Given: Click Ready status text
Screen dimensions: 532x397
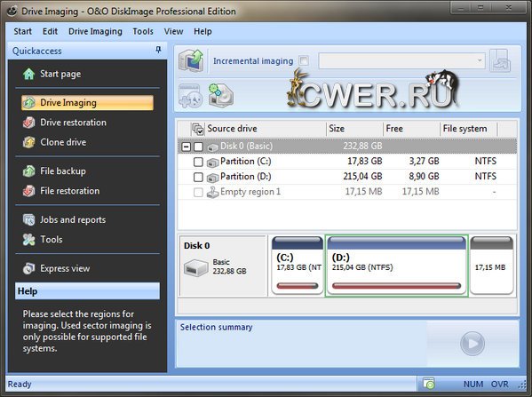Looking at the screenshot, I should (x=20, y=384).
